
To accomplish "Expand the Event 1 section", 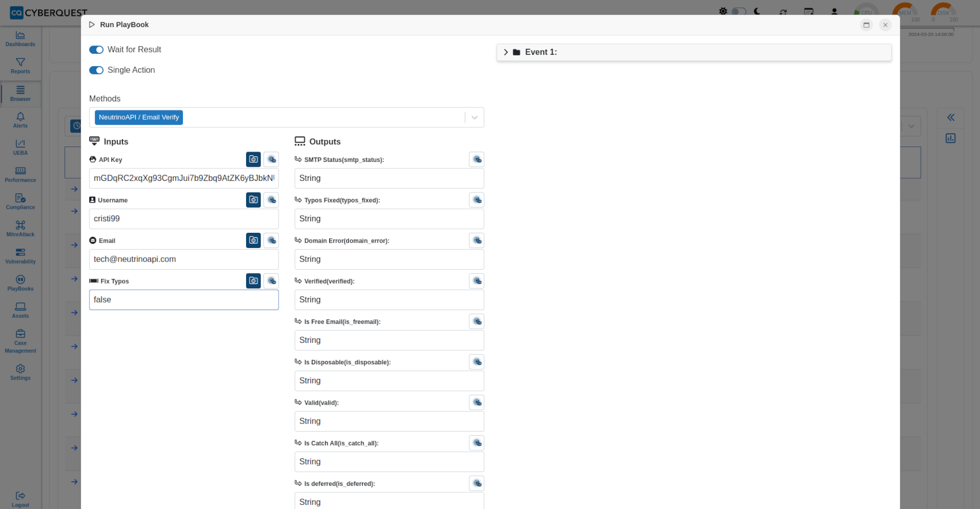I will click(x=694, y=52).
